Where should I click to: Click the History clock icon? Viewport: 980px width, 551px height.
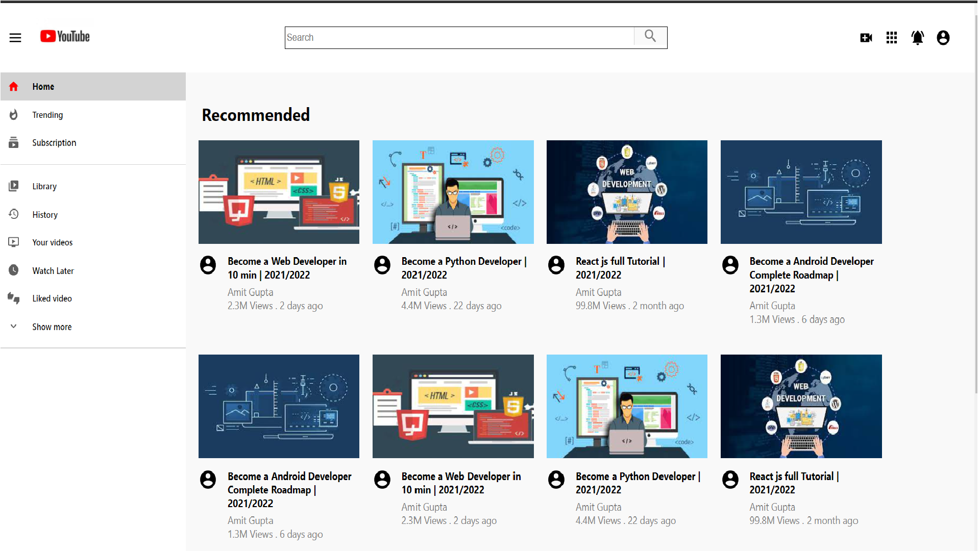coord(14,214)
